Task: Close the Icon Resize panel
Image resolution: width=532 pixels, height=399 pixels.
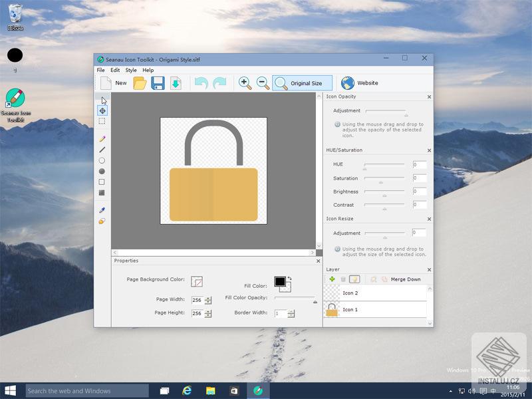Action: tap(429, 219)
